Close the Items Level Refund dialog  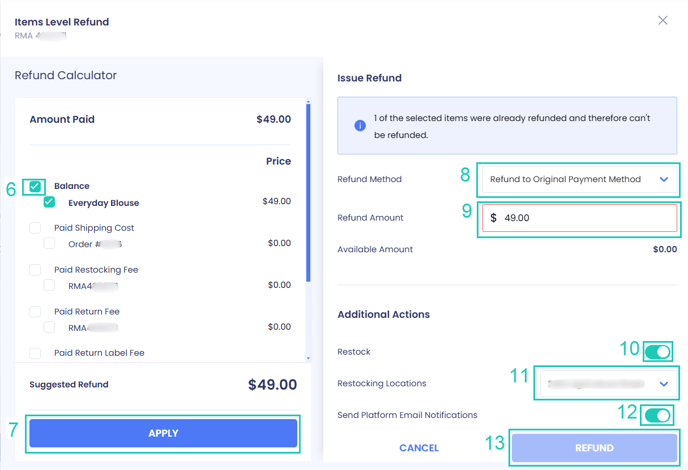click(662, 20)
